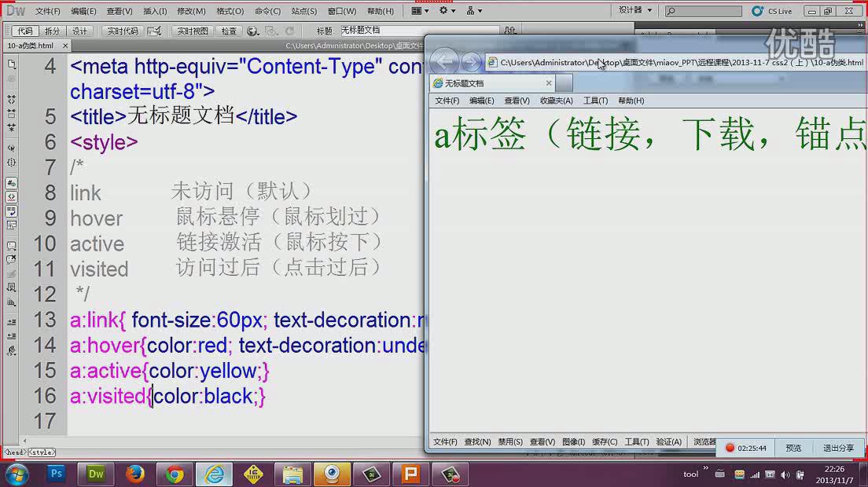This screenshot has height=487, width=868.
Task: Click IE back navigation arrow
Action: pos(445,62)
